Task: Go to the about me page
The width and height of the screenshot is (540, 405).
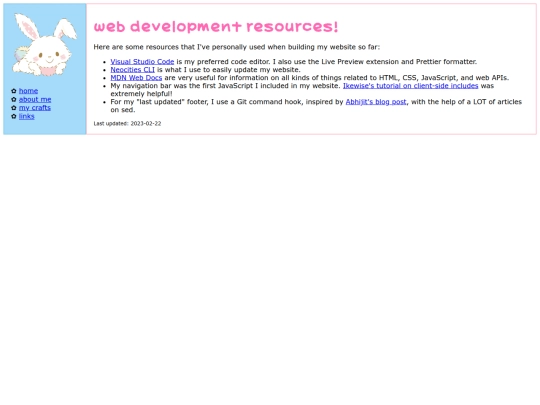Action: (35, 100)
